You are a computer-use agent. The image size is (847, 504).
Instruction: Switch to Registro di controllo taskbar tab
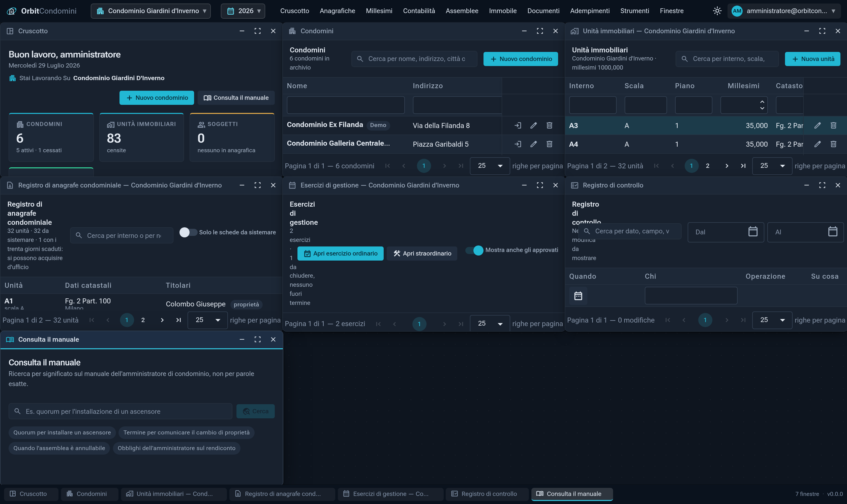(x=487, y=494)
